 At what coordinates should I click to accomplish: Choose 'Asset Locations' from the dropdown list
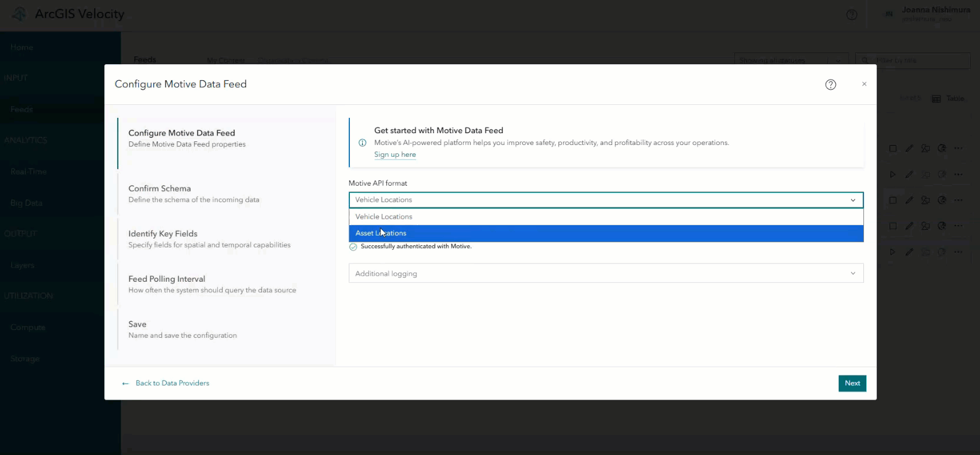606,233
